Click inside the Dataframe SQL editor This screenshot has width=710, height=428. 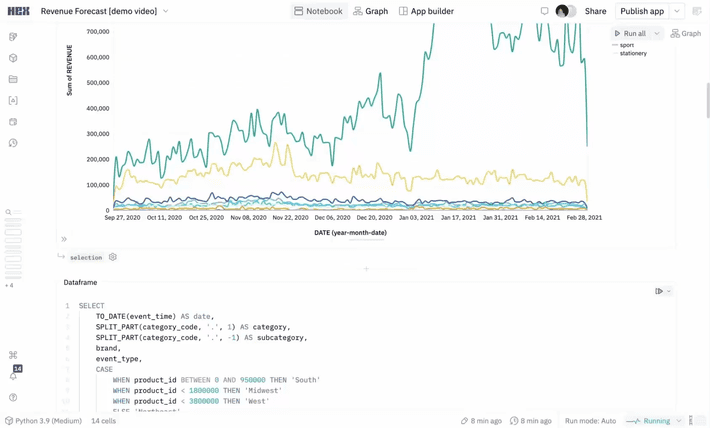350,350
